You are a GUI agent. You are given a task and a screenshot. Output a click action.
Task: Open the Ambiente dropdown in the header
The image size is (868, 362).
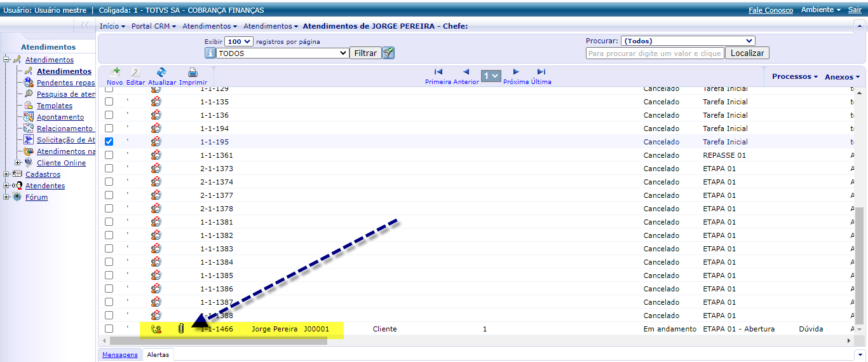tap(820, 10)
